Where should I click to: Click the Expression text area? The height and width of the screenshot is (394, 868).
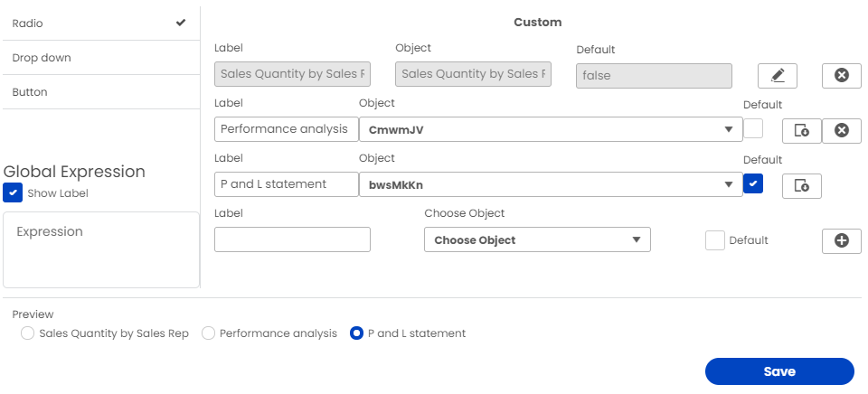click(101, 250)
